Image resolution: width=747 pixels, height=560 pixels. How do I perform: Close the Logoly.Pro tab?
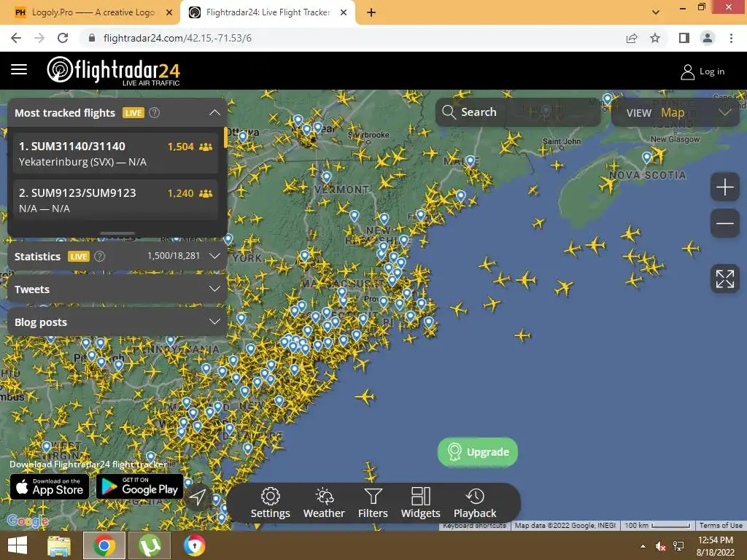click(x=169, y=12)
